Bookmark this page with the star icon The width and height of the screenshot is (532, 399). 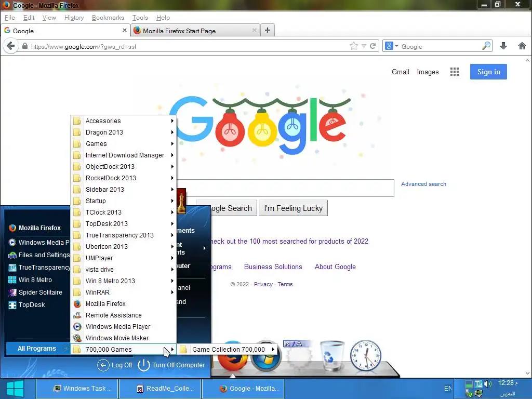[x=353, y=46]
